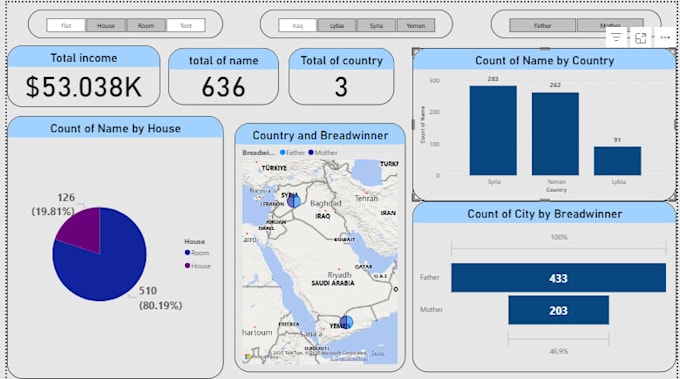Click the Mother axis label in funnel chart
Image resolution: width=680 pixels, height=379 pixels.
click(431, 309)
